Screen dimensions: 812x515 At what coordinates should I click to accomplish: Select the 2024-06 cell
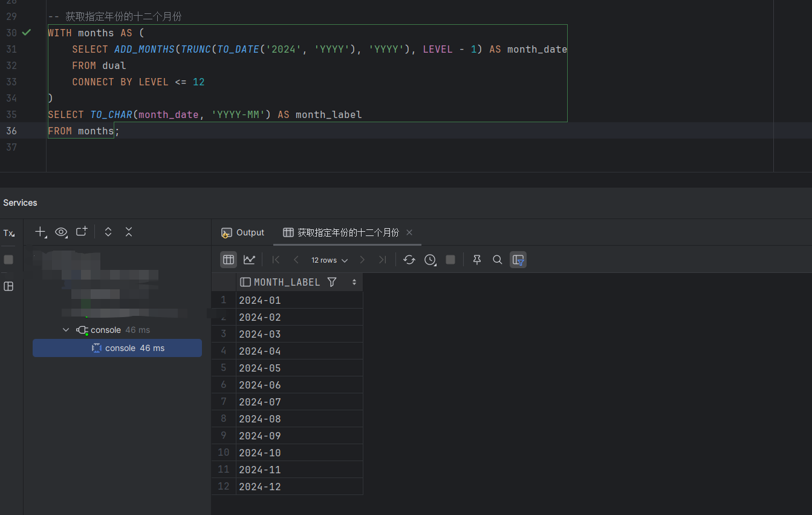pyautogui.click(x=299, y=385)
